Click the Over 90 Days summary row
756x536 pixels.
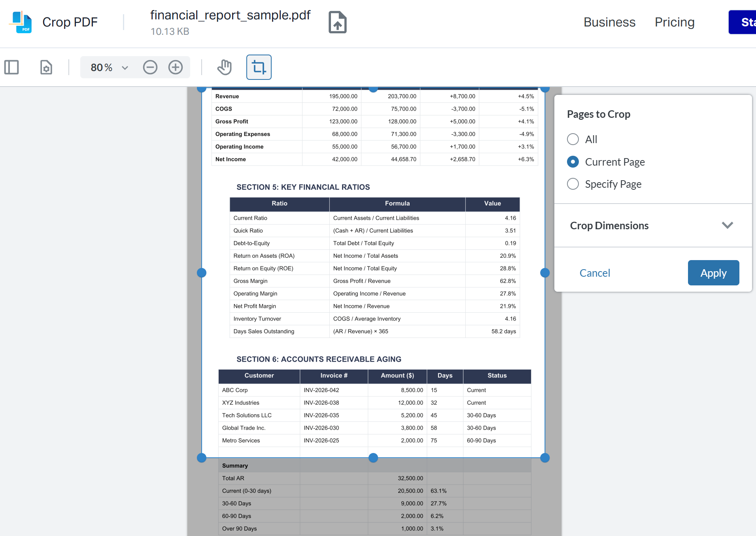(375, 529)
